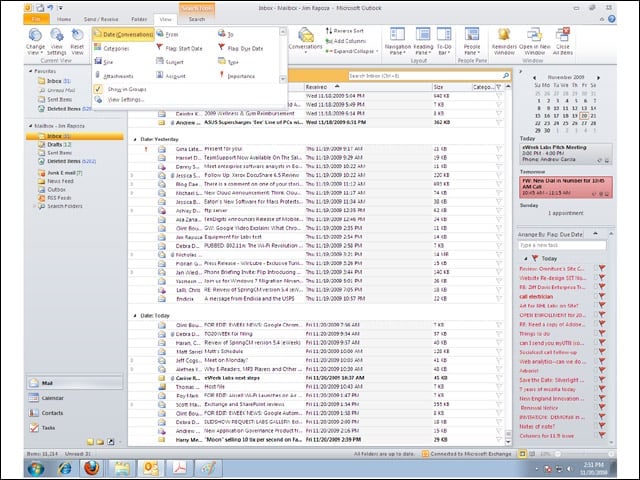640x480 pixels.
Task: Collapse the 'Date: Today' message group
Action: pyautogui.click(x=135, y=316)
